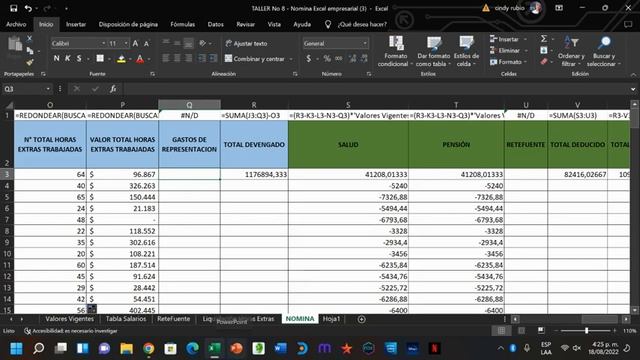Viewport: 640px width, 360px height.
Task: Click the Cut scissors icon
Action: 29,38
